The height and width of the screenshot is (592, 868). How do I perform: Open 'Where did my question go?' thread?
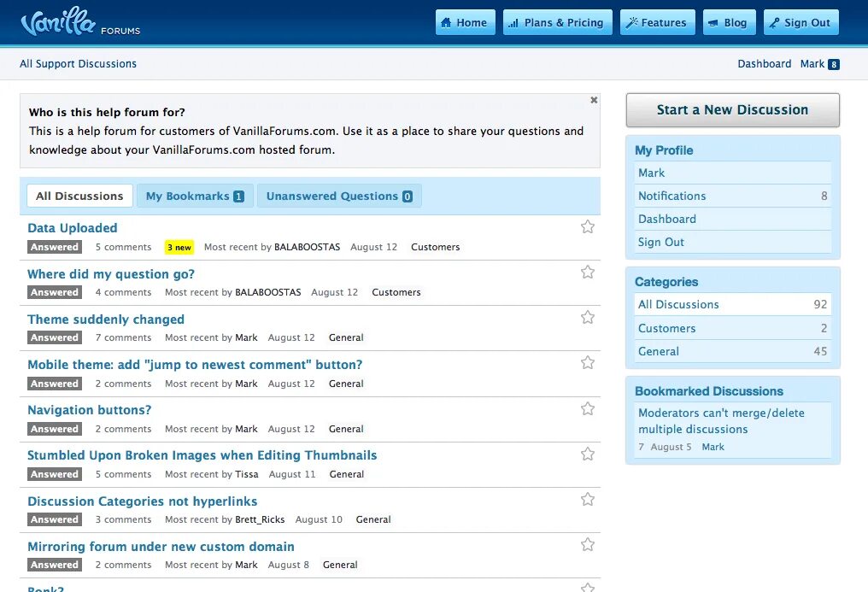point(111,274)
